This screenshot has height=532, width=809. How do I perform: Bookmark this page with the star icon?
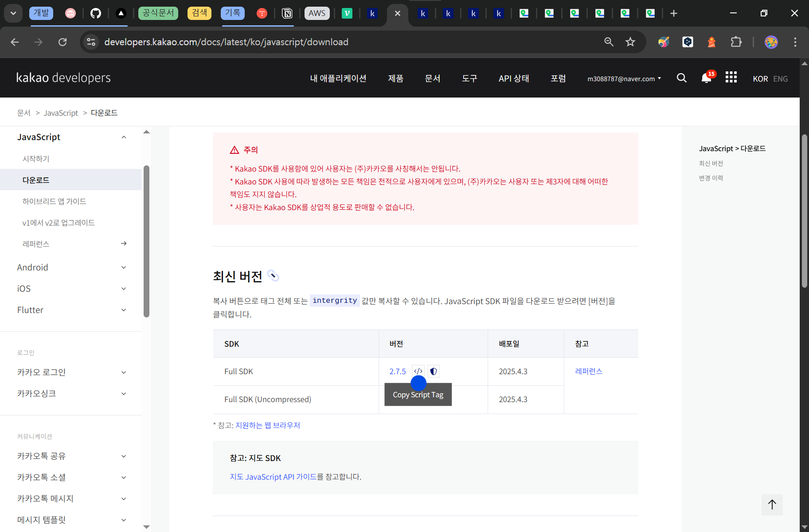pyautogui.click(x=630, y=42)
